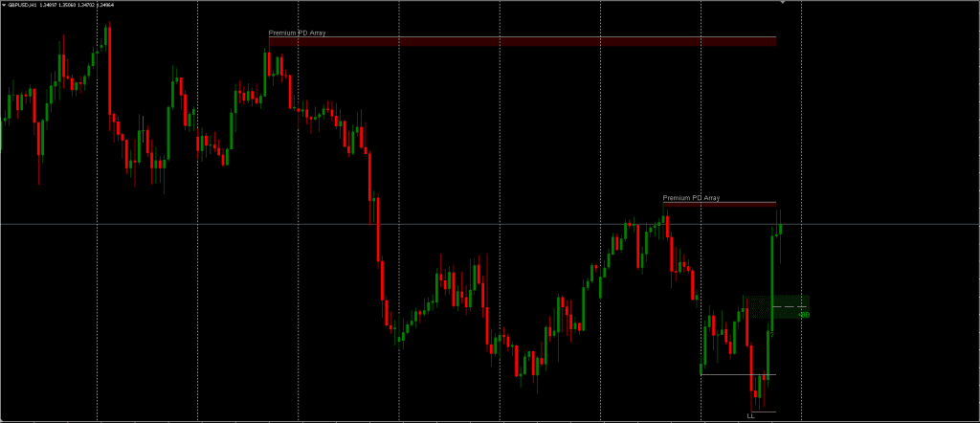The height and width of the screenshot is (423, 980).
Task: Click the chart shift triangle marker at the chart's top edge
Action: click(x=782, y=3)
